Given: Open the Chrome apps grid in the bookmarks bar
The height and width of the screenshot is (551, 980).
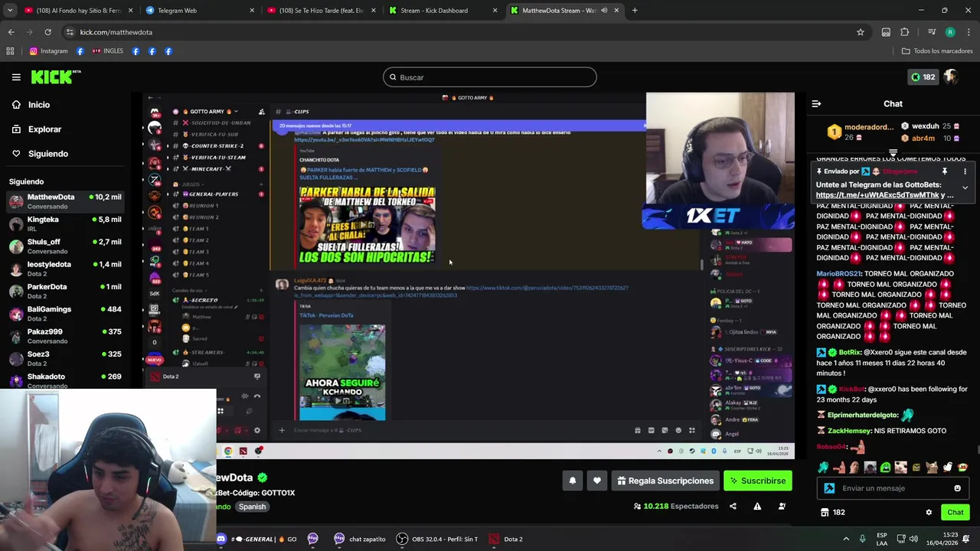Looking at the screenshot, I should [x=10, y=51].
